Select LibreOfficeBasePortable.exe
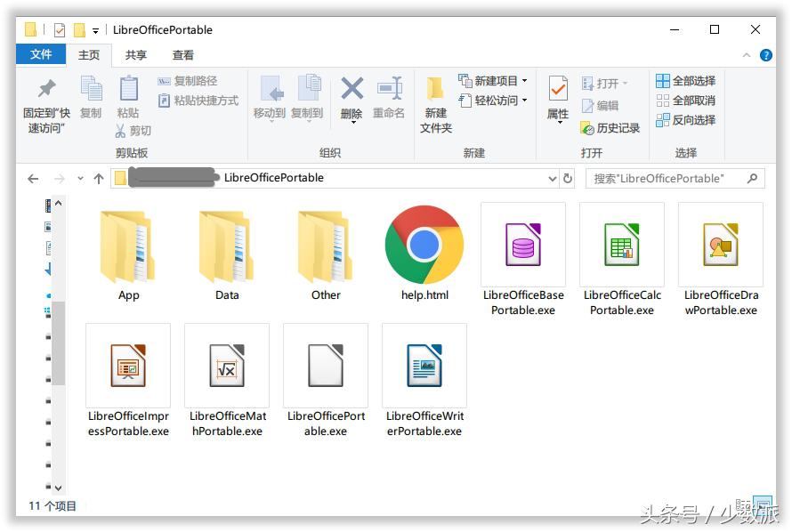This screenshot has width=792, height=532. coord(522,246)
